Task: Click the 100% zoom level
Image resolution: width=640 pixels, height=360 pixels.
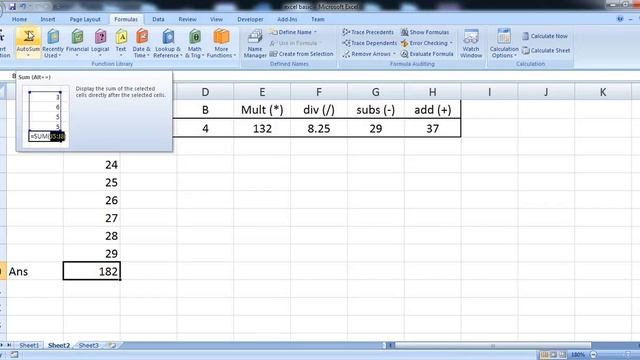Action: coord(578,355)
